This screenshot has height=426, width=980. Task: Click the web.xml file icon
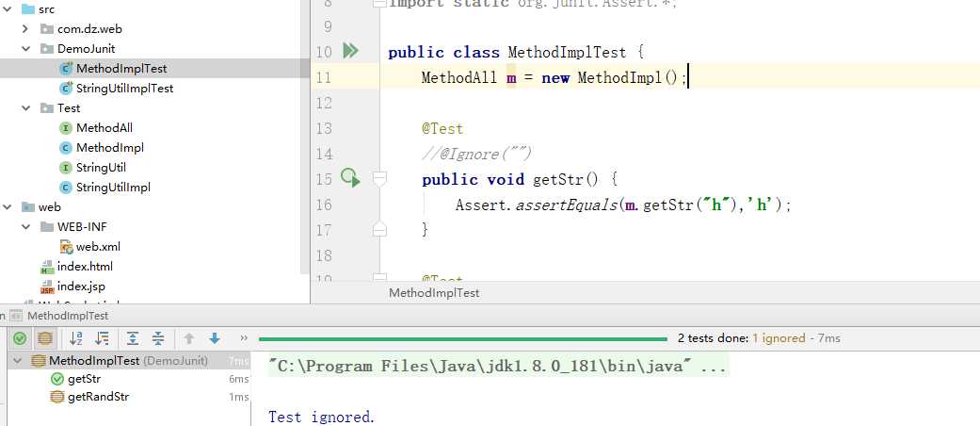(66, 247)
